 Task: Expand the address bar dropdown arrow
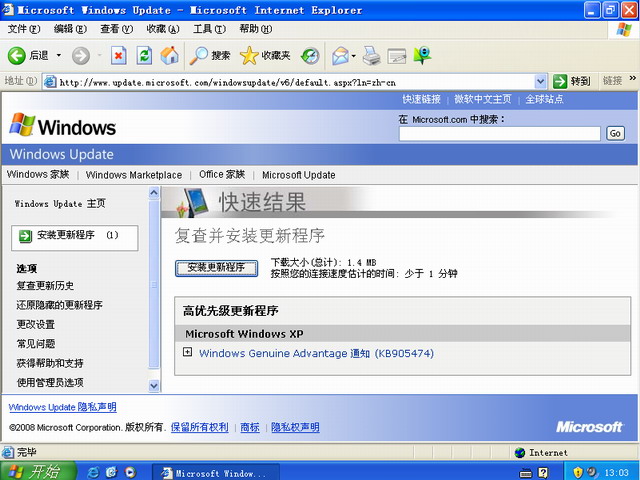pos(540,82)
